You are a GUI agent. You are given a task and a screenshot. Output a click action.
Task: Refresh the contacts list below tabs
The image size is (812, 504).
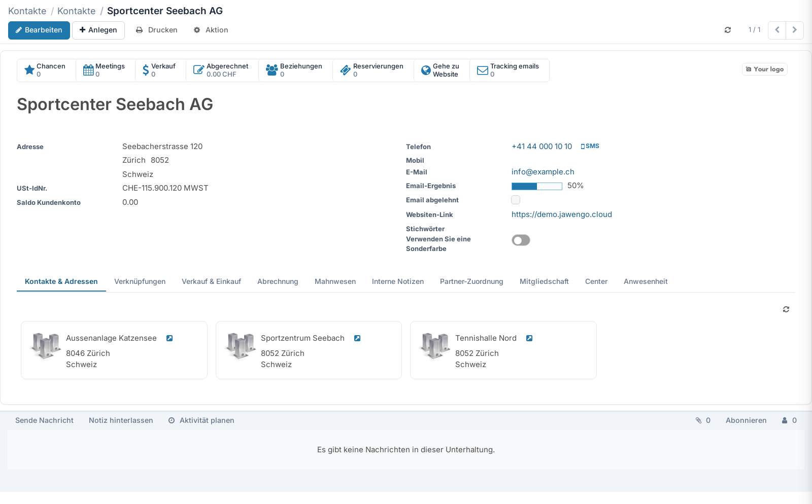click(786, 309)
